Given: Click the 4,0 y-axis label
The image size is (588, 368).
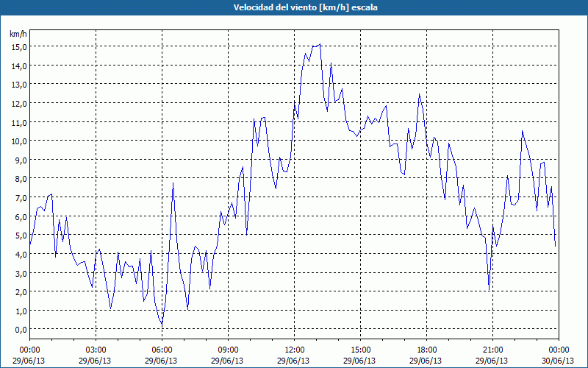Looking at the screenshot, I should click(21, 255).
